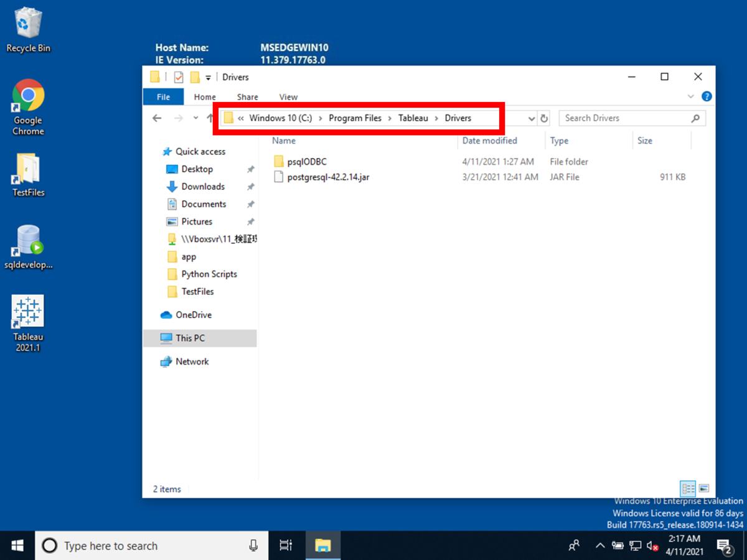Open the TestFiles desktop shortcut
Screen dimensions: 747x560
click(x=28, y=175)
